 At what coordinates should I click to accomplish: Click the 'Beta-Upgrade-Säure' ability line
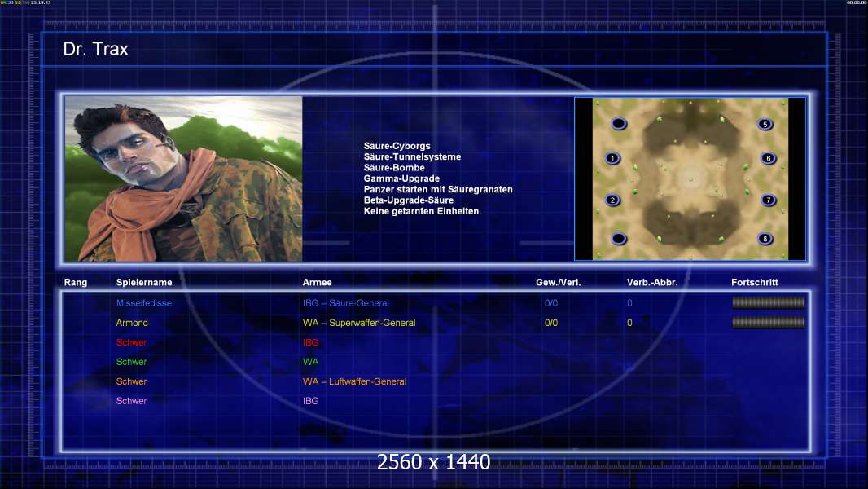[x=409, y=200]
